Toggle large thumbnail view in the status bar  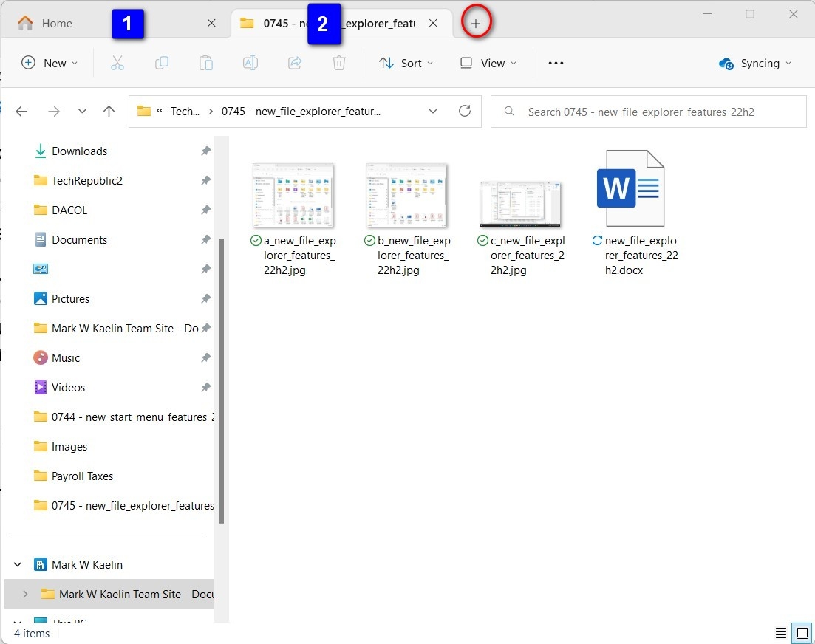800,633
